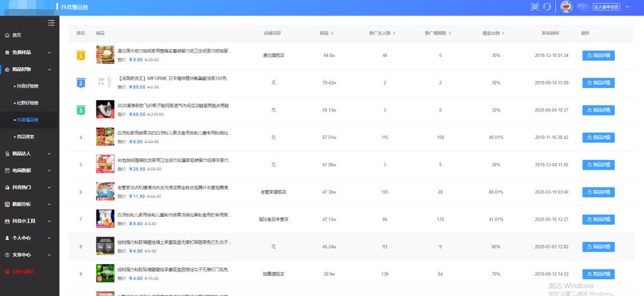
Task: Open the rank 4 jelly powder thumbnail
Action: (x=105, y=137)
